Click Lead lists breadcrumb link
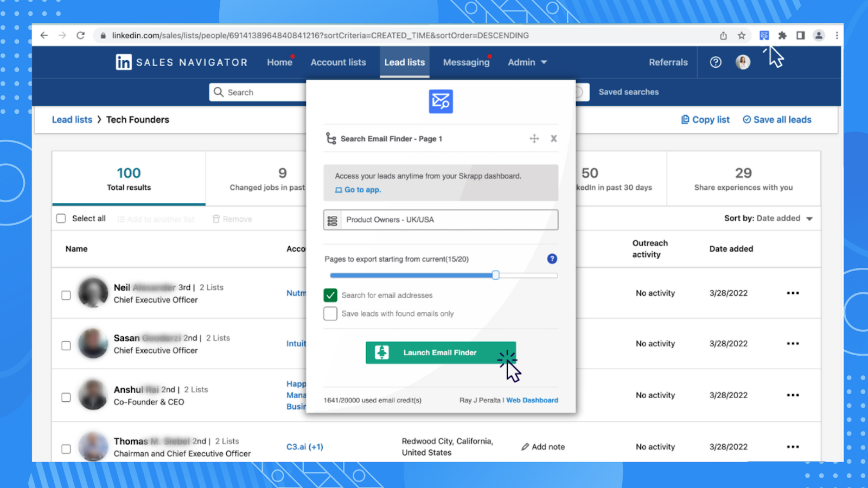This screenshot has width=868, height=488. pyautogui.click(x=72, y=120)
